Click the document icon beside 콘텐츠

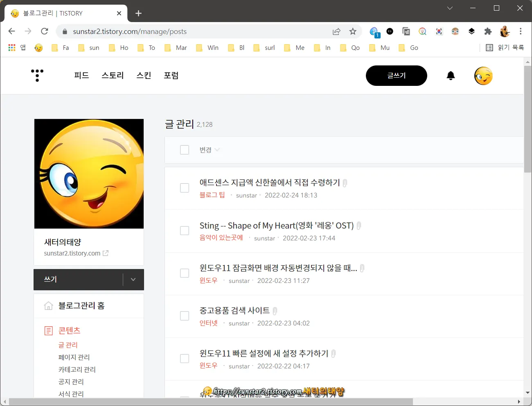click(49, 330)
